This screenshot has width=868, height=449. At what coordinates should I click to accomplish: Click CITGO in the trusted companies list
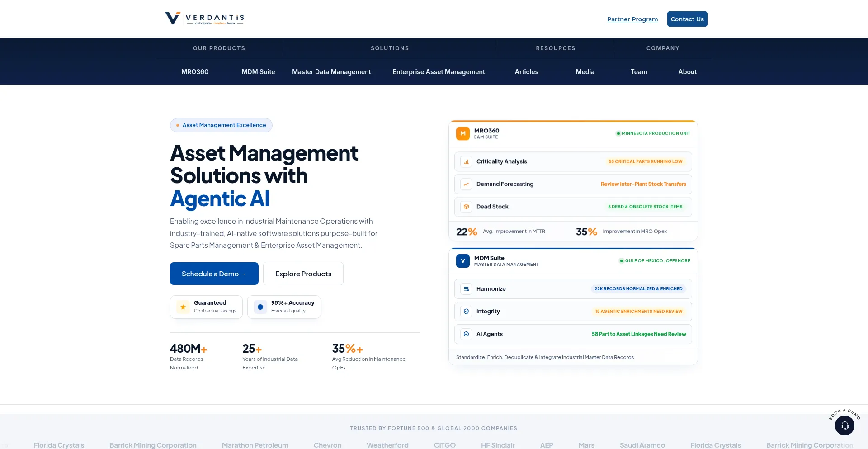(445, 445)
